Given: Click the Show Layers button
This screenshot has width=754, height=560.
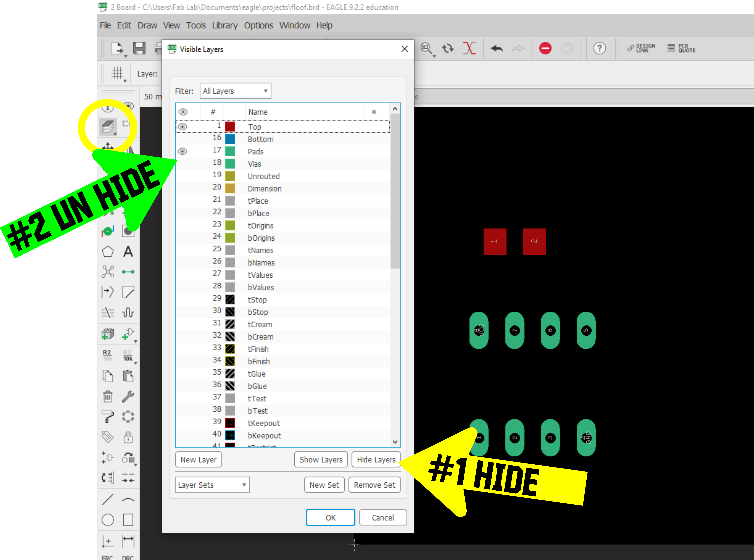Looking at the screenshot, I should click(x=321, y=460).
